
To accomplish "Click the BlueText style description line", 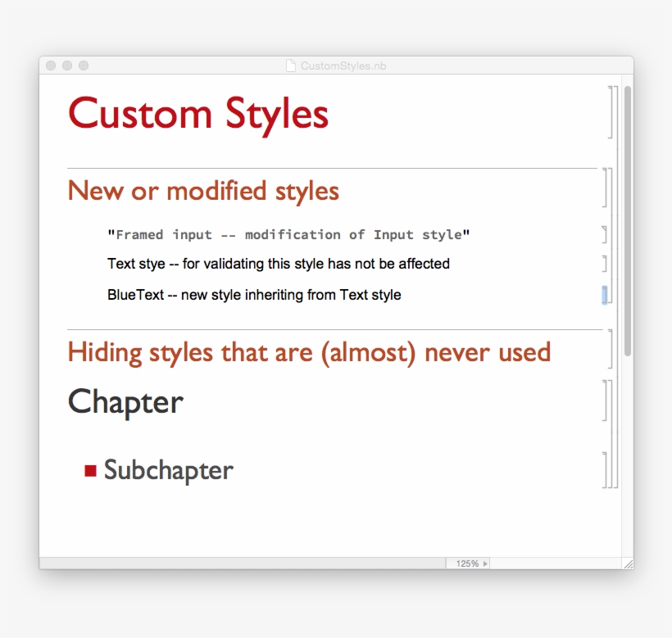I will tap(254, 294).
